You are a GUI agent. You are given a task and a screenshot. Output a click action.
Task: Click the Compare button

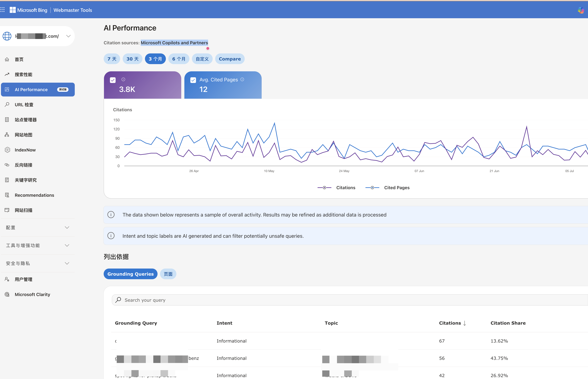tap(230, 59)
